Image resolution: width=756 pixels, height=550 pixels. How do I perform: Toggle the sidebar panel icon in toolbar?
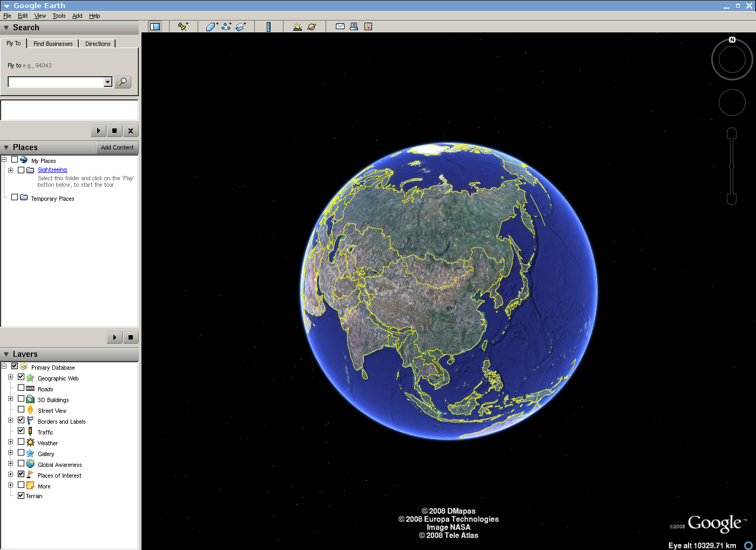155,26
